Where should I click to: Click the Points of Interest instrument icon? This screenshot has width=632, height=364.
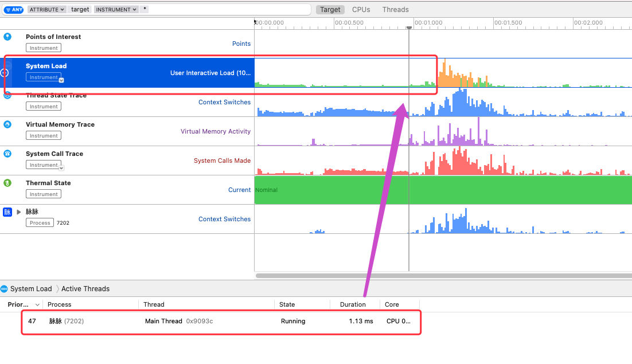tap(7, 37)
